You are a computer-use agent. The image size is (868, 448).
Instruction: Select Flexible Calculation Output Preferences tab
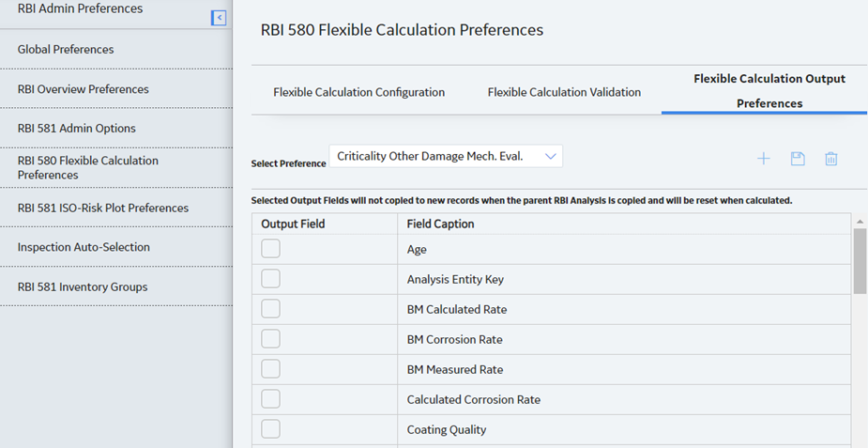[769, 91]
